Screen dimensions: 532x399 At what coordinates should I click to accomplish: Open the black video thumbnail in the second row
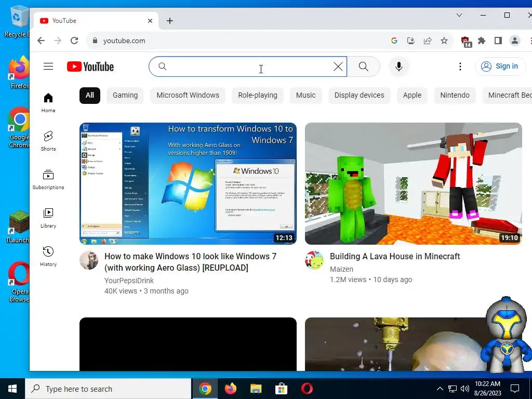(188, 344)
